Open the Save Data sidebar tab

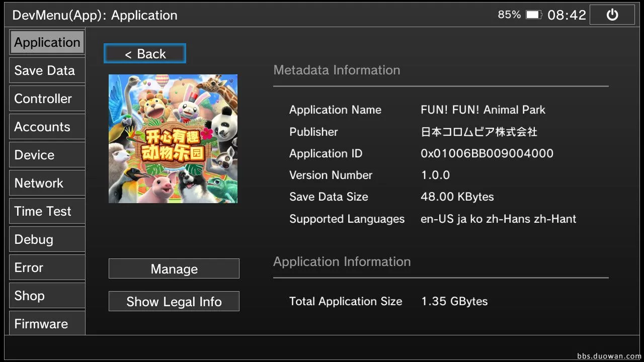47,70
